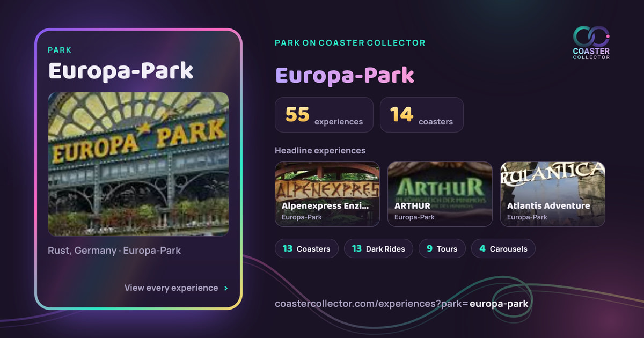Open the Europa-Park entrance photo

[x=138, y=164]
